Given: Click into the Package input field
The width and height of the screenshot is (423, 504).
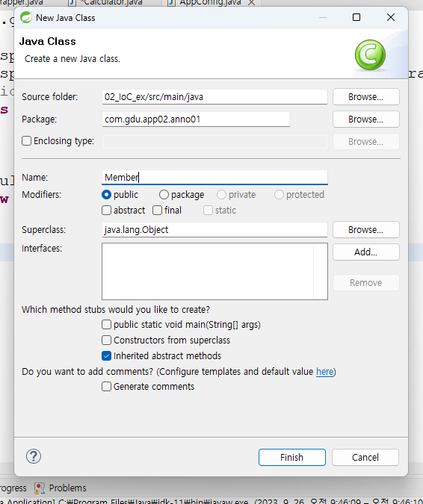Looking at the screenshot, I should pos(196,119).
